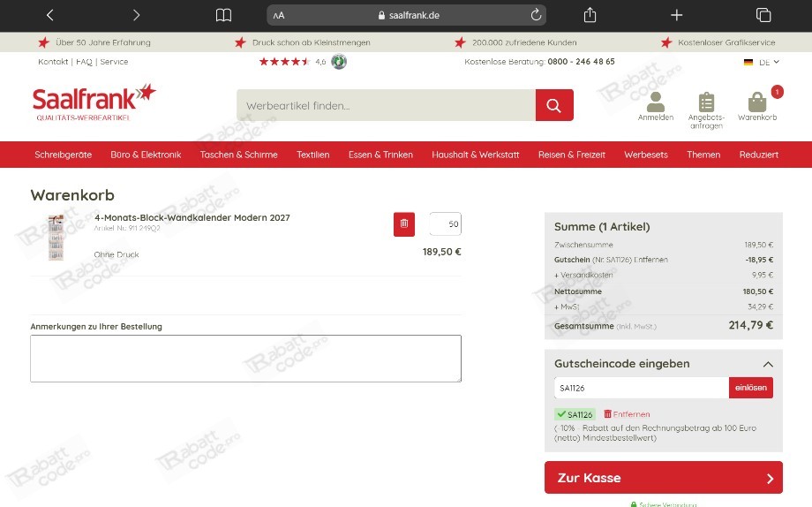Click the Anmerkungen zu Ihrer Bestellung textarea
812x507 pixels.
[245, 359]
